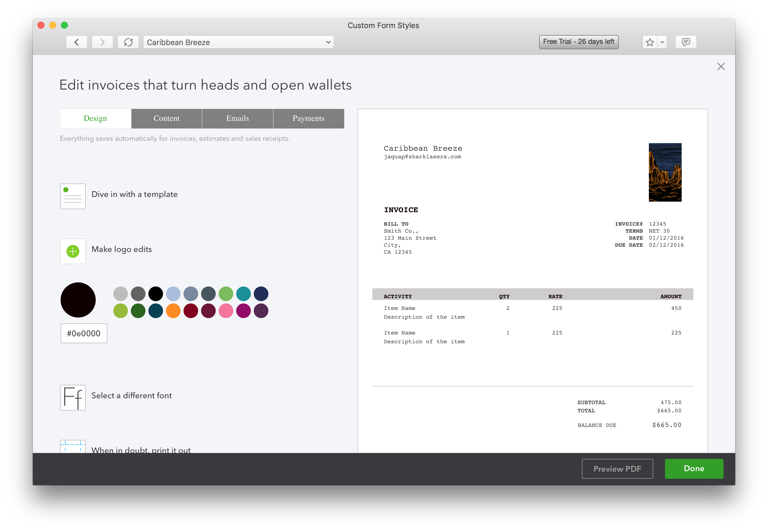Pick the crimson red color swatch
768x532 pixels.
point(191,311)
